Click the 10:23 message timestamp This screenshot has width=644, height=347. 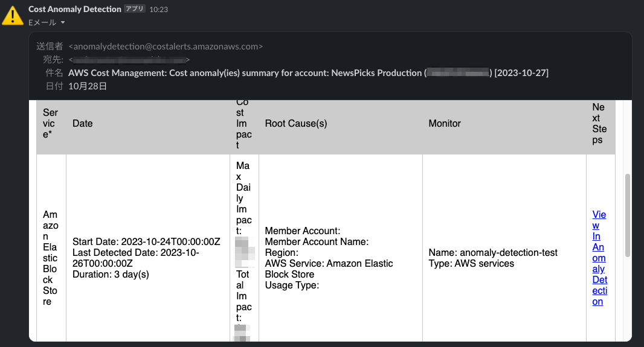158,10
